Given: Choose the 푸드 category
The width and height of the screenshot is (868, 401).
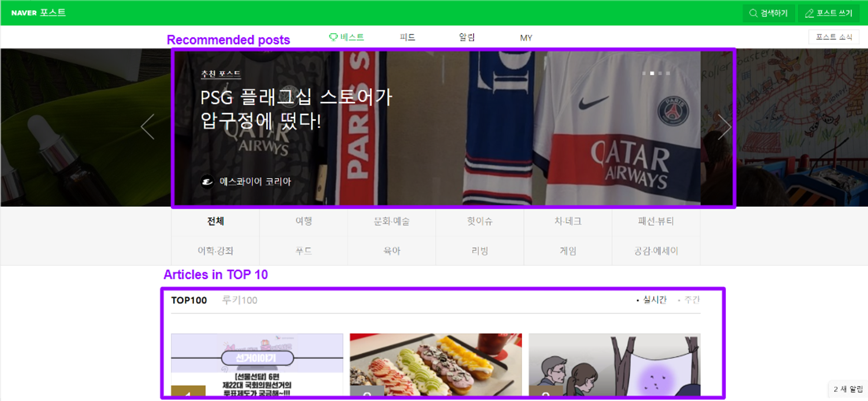Looking at the screenshot, I should [x=304, y=251].
